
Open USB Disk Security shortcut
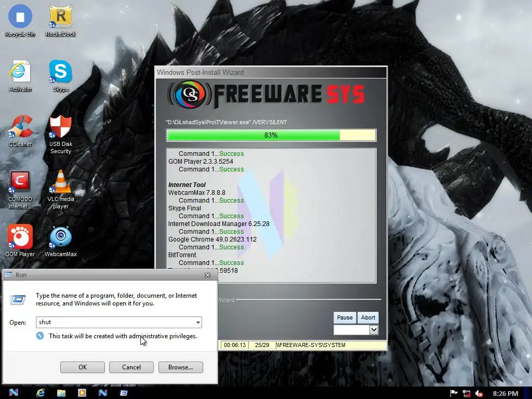60,135
